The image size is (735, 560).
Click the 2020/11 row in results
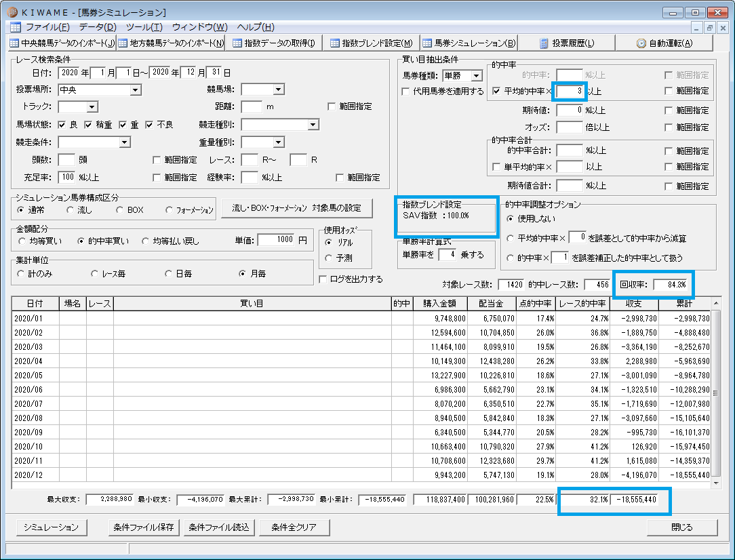[x=361, y=461]
